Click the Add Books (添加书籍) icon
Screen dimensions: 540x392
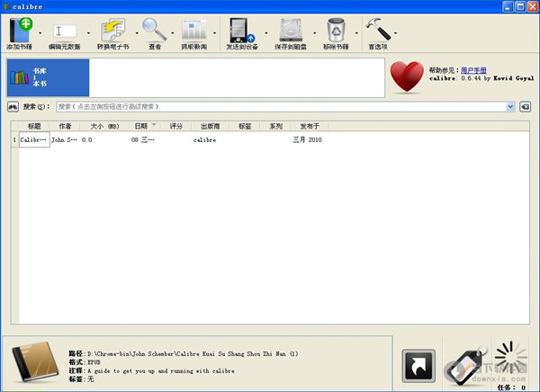pyautogui.click(x=21, y=30)
